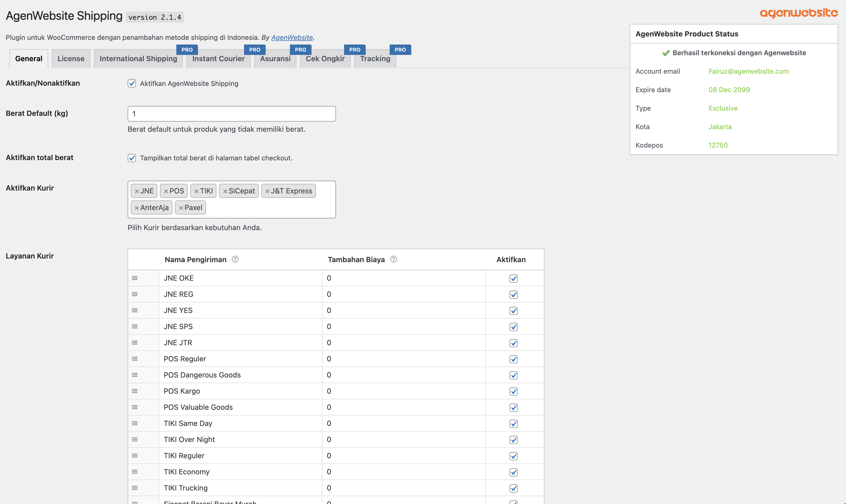Image resolution: width=846 pixels, height=504 pixels.
Task: Click drag handle for TIKI Reguler row
Action: click(x=135, y=455)
